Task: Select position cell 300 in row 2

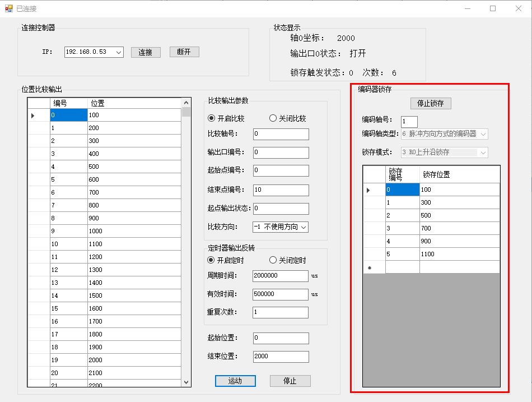Action: click(134, 141)
